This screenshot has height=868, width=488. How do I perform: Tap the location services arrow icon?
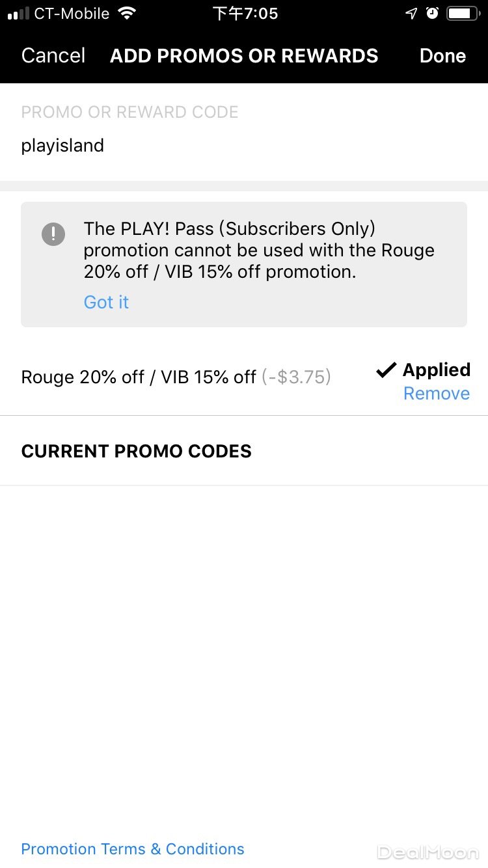[411, 14]
